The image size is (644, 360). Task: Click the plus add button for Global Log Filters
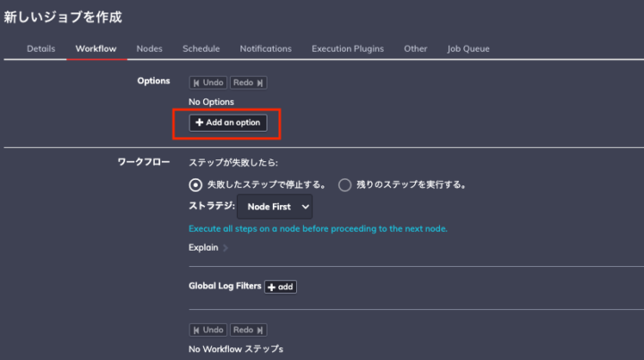click(x=280, y=287)
